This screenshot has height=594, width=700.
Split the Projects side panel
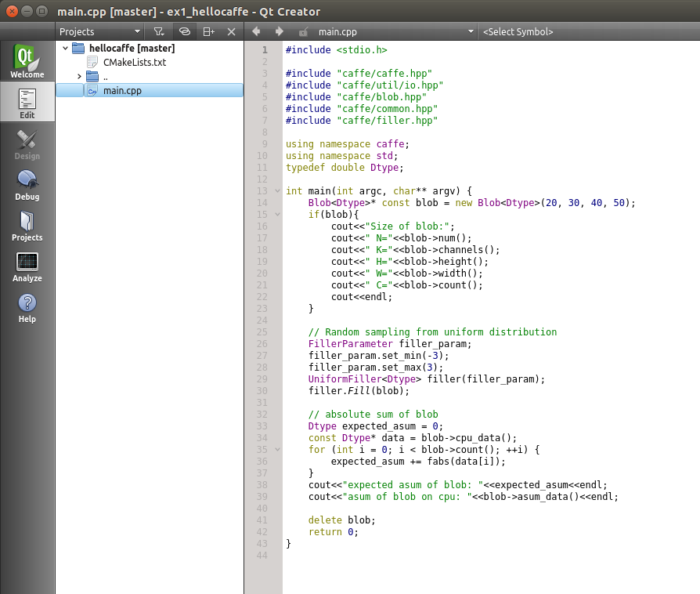point(209,31)
